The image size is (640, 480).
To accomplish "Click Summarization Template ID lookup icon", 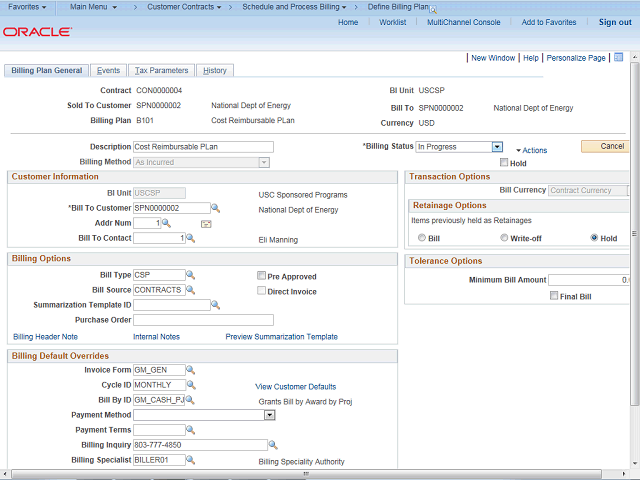I will click(216, 305).
